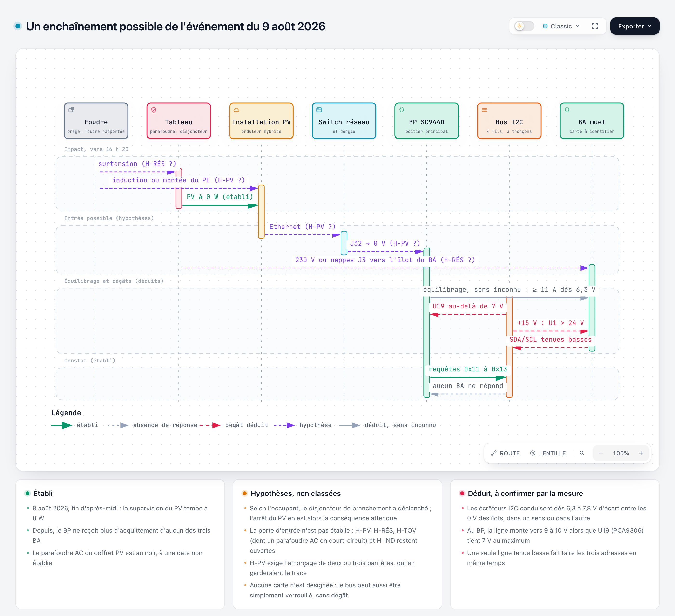Click the '+15 V : U1 > 24 V' label
The height and width of the screenshot is (616, 675).
pyautogui.click(x=550, y=323)
